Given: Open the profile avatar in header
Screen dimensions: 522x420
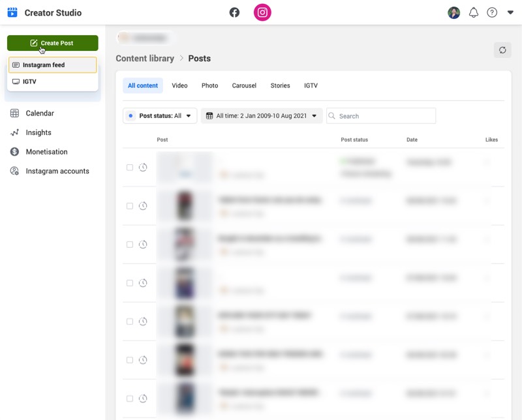Looking at the screenshot, I should [x=453, y=12].
